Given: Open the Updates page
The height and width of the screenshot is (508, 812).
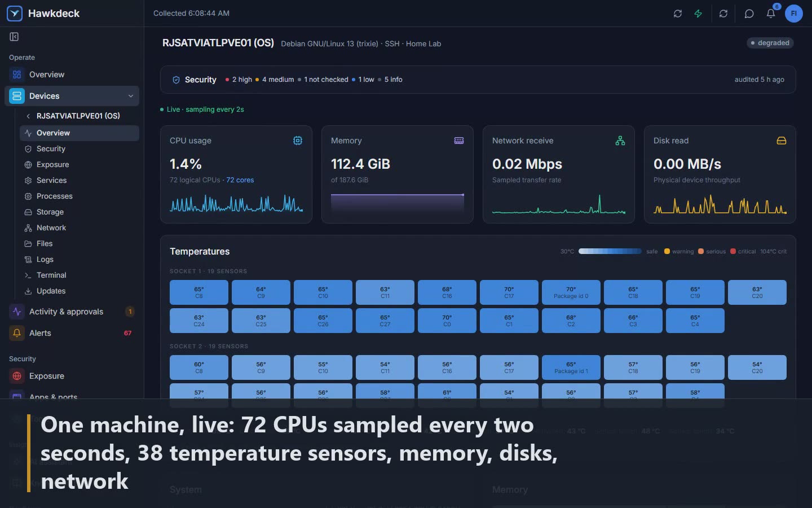Looking at the screenshot, I should coord(80,291).
